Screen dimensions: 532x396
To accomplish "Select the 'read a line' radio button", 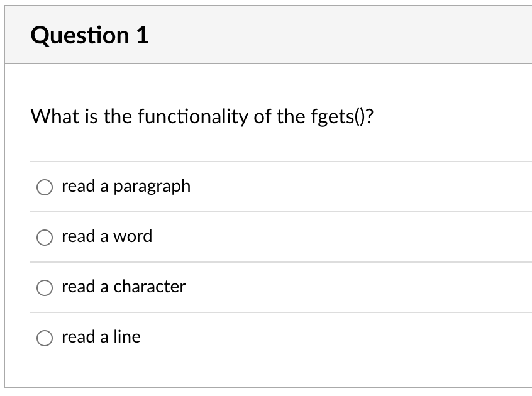I will tap(44, 338).
